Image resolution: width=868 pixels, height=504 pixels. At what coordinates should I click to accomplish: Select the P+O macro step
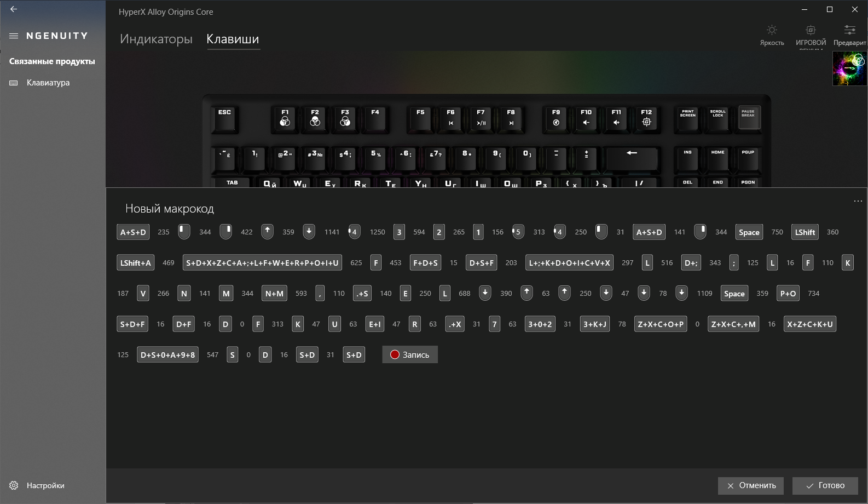[x=788, y=293]
